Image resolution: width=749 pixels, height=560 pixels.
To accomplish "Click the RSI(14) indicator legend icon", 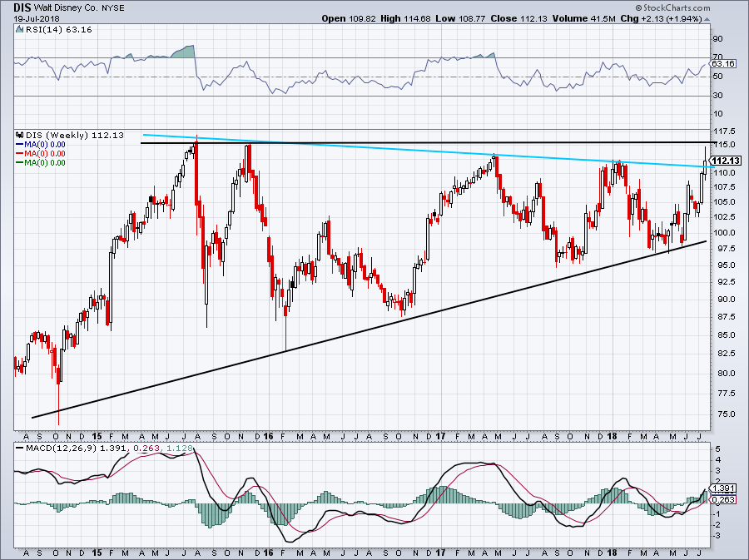I will (x=19, y=30).
